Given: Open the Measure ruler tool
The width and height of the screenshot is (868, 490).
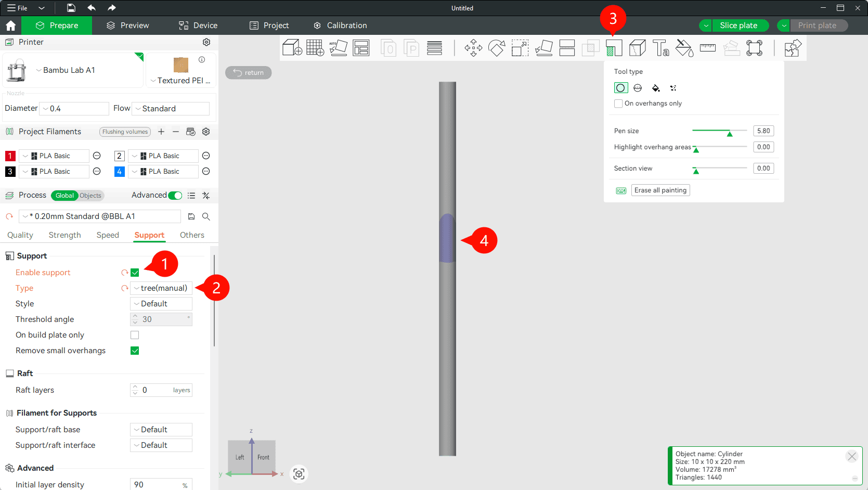Looking at the screenshot, I should [x=707, y=48].
